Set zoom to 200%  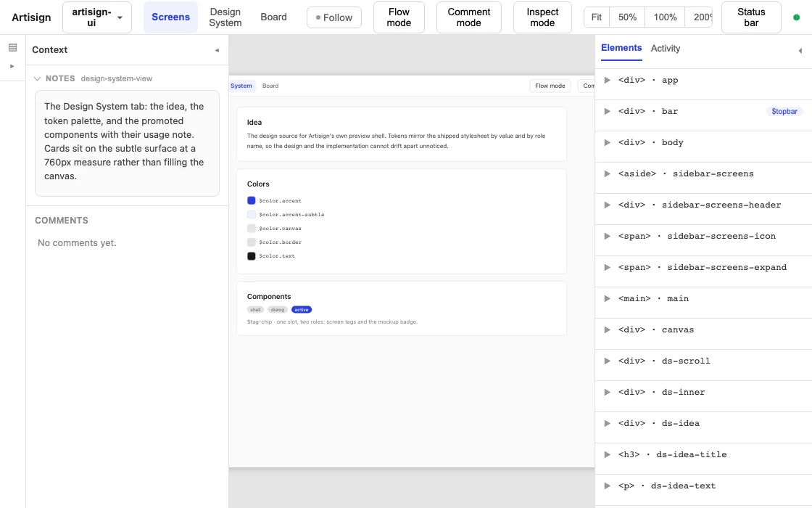pos(699,17)
